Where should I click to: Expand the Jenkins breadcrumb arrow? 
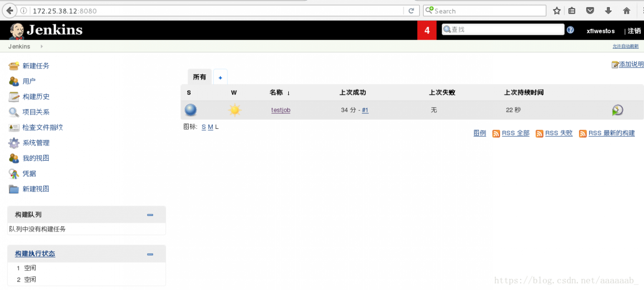pos(42,46)
